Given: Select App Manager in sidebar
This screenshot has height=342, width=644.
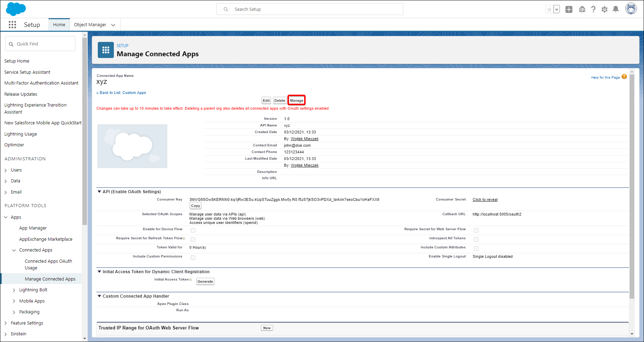Looking at the screenshot, I should [x=33, y=228].
